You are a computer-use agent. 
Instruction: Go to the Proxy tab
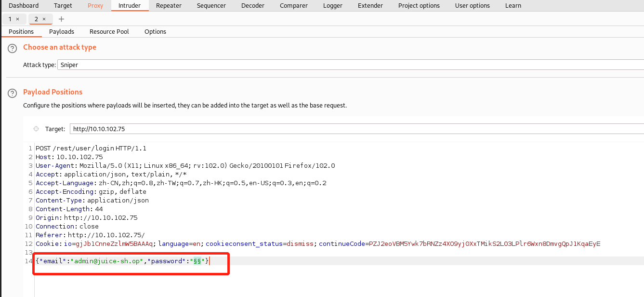(x=95, y=6)
